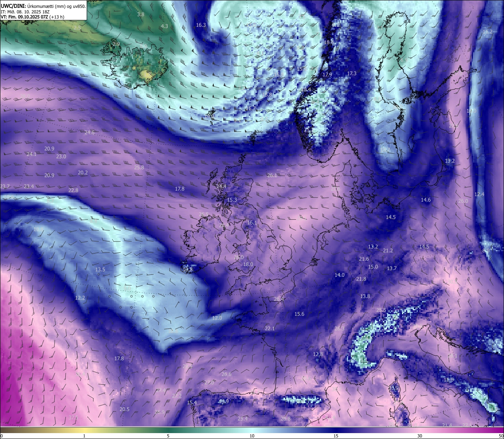Click the value 22.8 on the map
Screen dimensions: 504x439
coord(73,190)
